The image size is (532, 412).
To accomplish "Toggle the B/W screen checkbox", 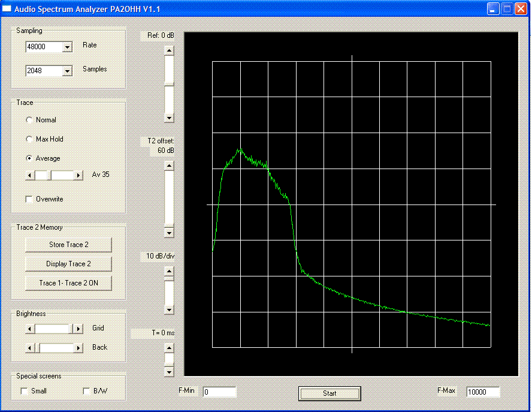I will point(87,392).
